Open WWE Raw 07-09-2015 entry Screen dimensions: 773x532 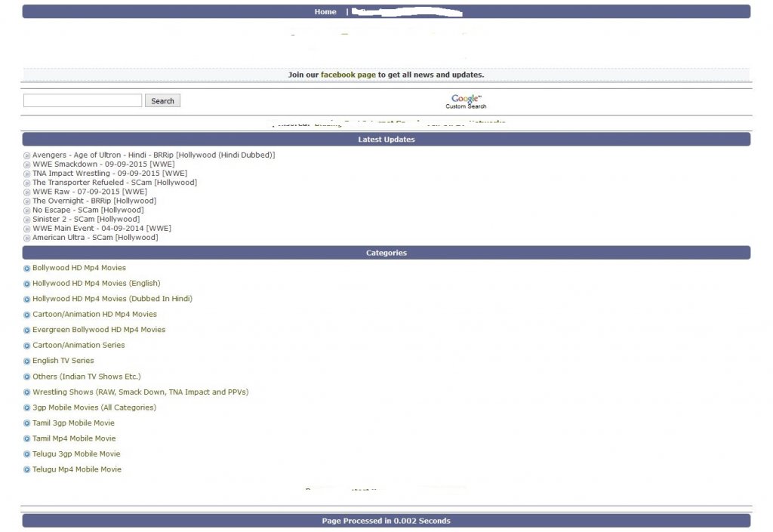[x=90, y=192]
